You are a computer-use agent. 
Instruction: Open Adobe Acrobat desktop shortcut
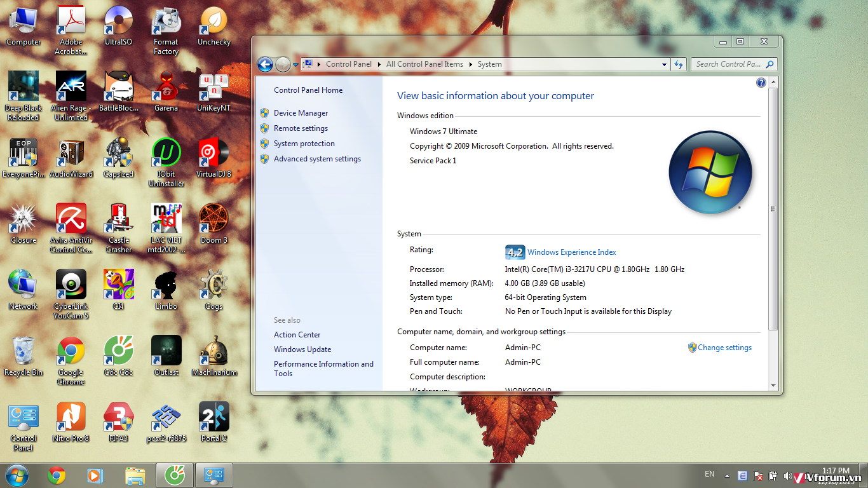coord(71,30)
